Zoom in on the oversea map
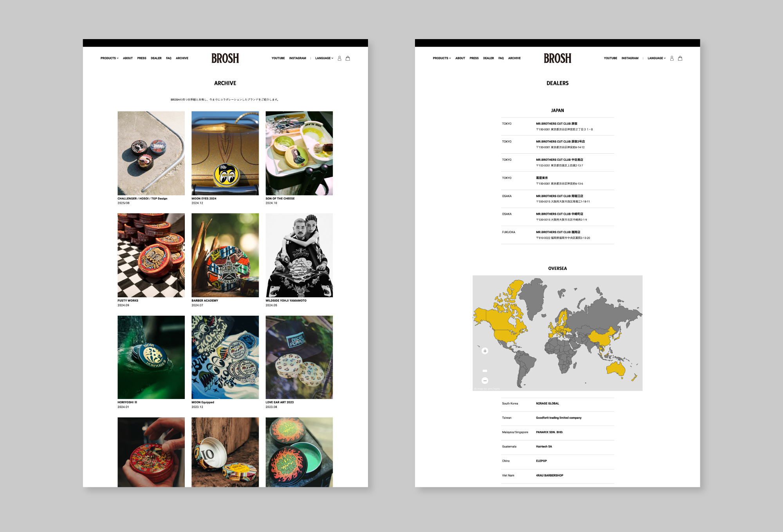 click(x=485, y=351)
